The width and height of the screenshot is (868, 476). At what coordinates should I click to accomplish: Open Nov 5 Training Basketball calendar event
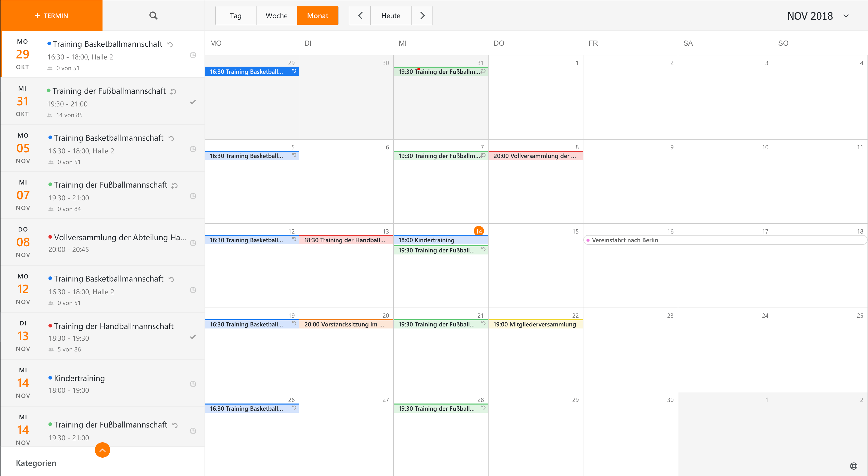252,155
